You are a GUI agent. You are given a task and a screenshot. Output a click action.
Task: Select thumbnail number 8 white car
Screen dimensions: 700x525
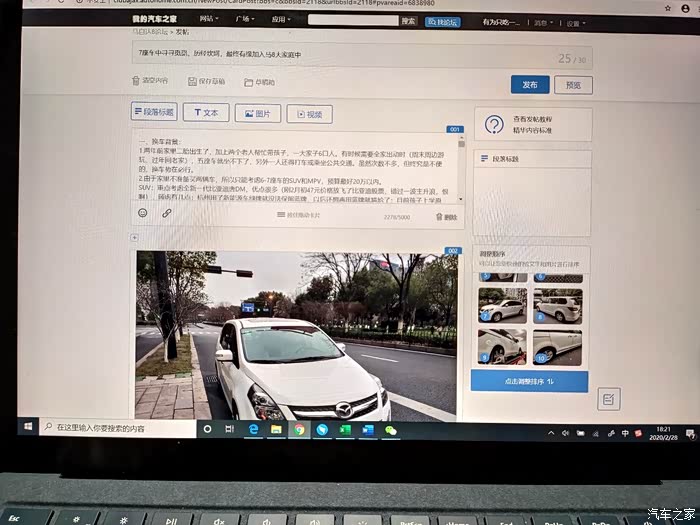pyautogui.click(x=558, y=306)
